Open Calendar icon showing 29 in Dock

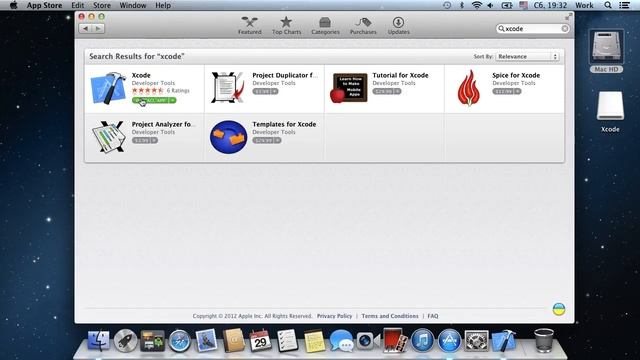(260, 340)
